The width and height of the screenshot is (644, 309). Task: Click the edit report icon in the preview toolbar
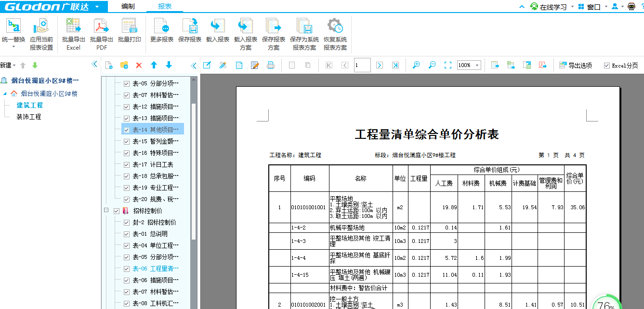click(x=255, y=65)
